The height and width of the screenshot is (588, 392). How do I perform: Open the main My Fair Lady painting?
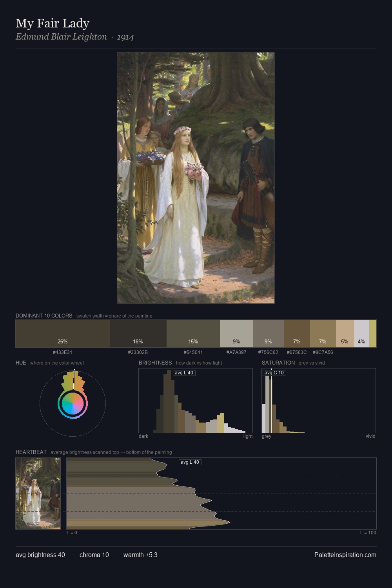(196, 178)
